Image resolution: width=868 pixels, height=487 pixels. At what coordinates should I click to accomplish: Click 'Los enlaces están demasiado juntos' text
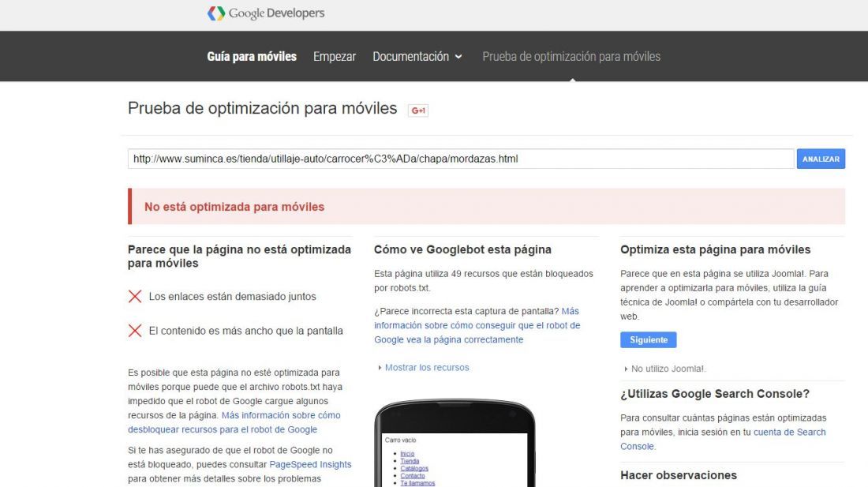click(x=233, y=297)
